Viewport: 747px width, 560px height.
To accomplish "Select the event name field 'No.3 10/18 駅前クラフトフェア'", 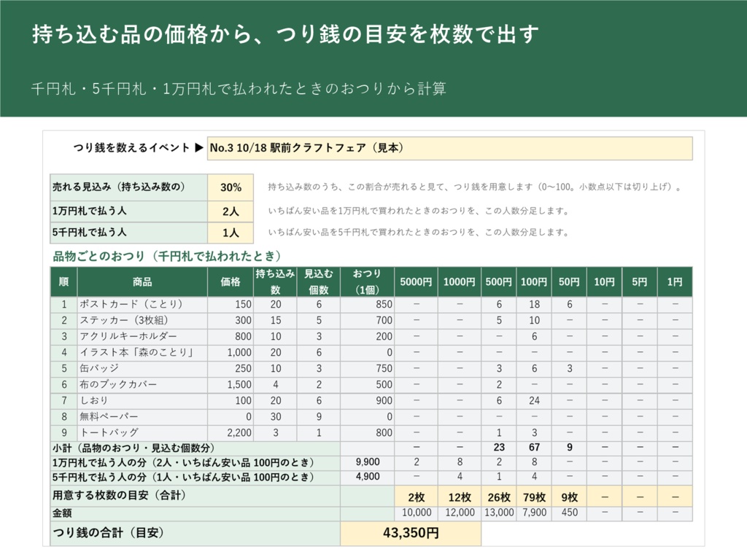I will [x=449, y=148].
